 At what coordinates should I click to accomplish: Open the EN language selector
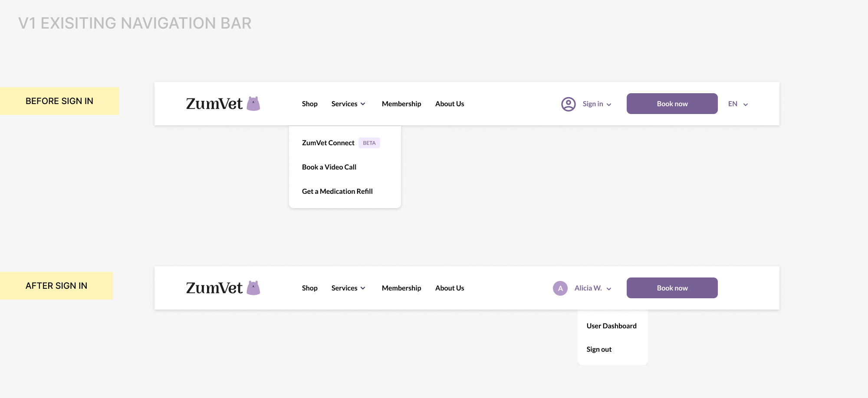coord(738,104)
